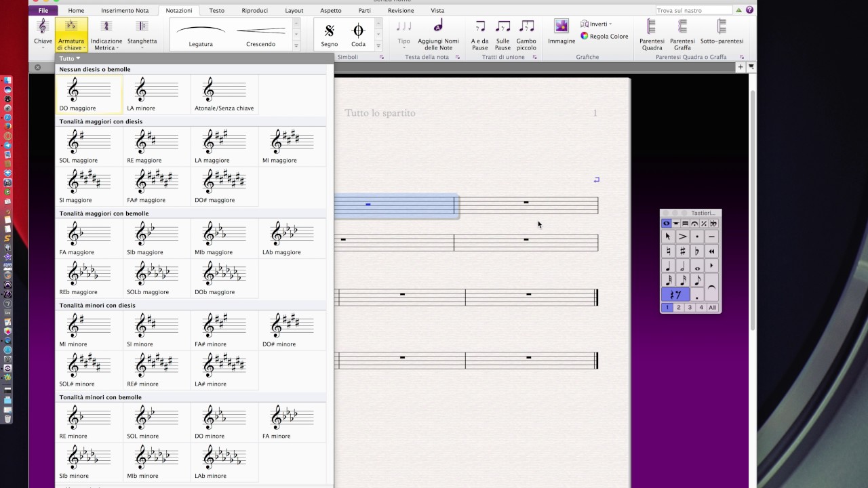This screenshot has height=488, width=868.
Task: Choose the quarter note in keypad
Action: 668,266
